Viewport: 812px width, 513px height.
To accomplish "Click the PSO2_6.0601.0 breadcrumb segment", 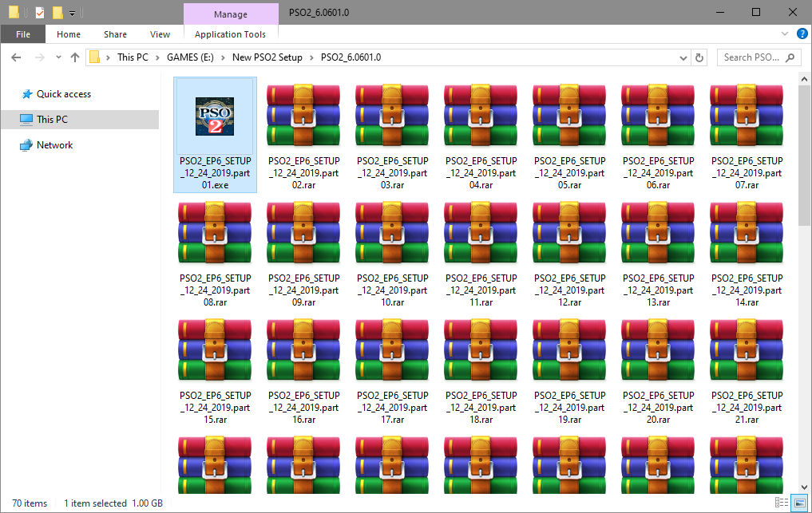I will pos(351,57).
